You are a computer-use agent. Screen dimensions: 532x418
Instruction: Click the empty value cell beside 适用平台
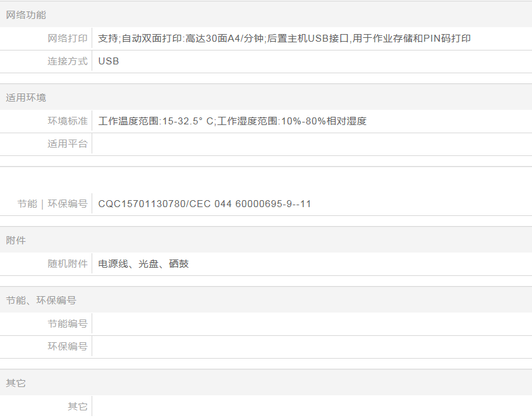310,144
